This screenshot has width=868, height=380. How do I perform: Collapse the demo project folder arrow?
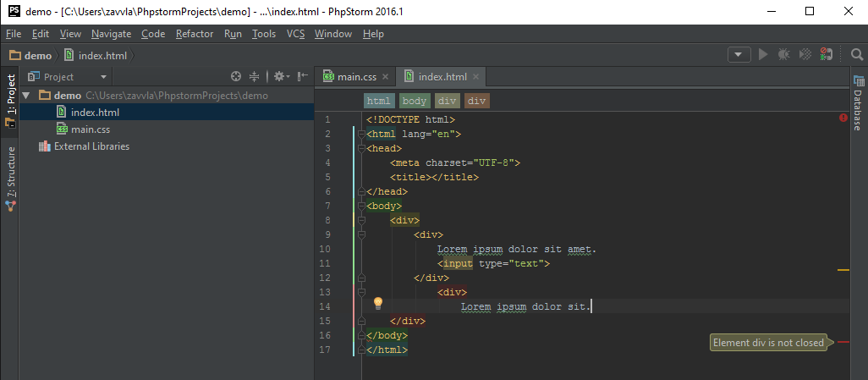coord(25,96)
